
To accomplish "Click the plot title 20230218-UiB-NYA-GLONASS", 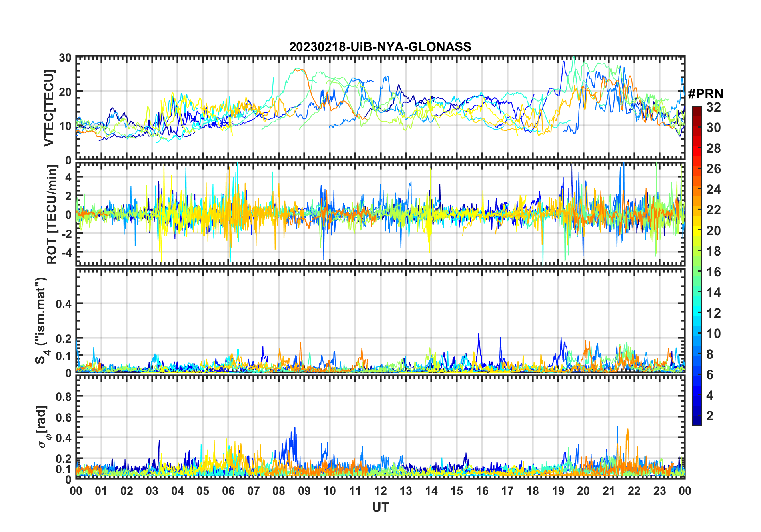I will click(x=380, y=47).
